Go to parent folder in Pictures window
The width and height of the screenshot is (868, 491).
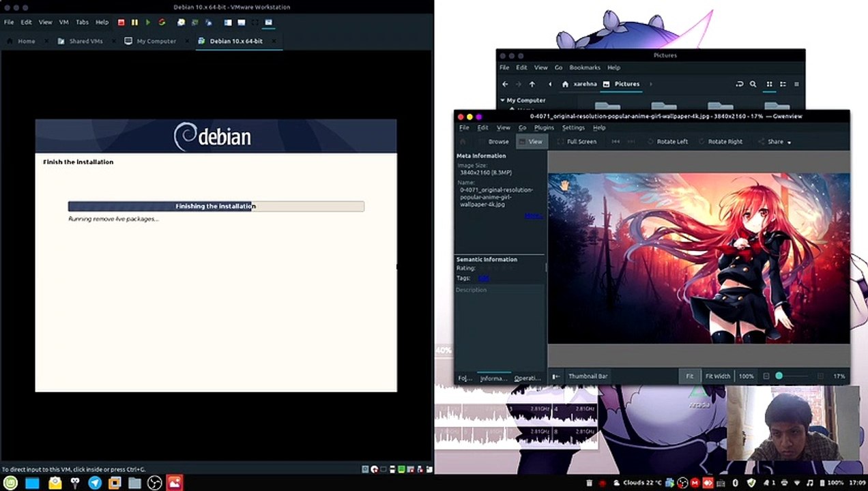tap(532, 84)
